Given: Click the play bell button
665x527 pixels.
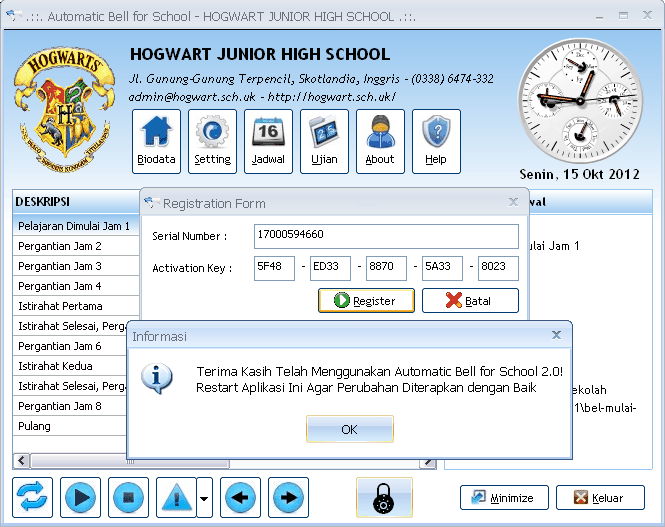Looking at the screenshot, I should (81, 497).
